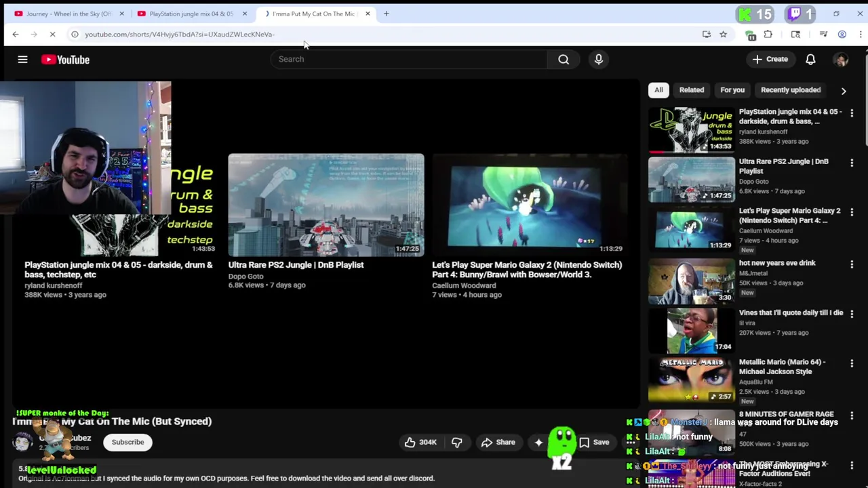Open the Let's Play Super Mario Galaxy 2 end-screen title

tap(527, 270)
